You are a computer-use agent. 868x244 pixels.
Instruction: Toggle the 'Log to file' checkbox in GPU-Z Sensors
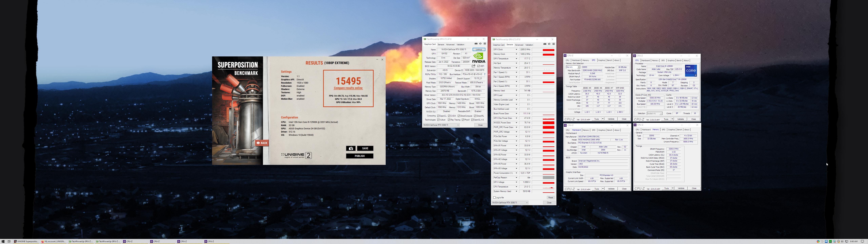tap(494, 198)
